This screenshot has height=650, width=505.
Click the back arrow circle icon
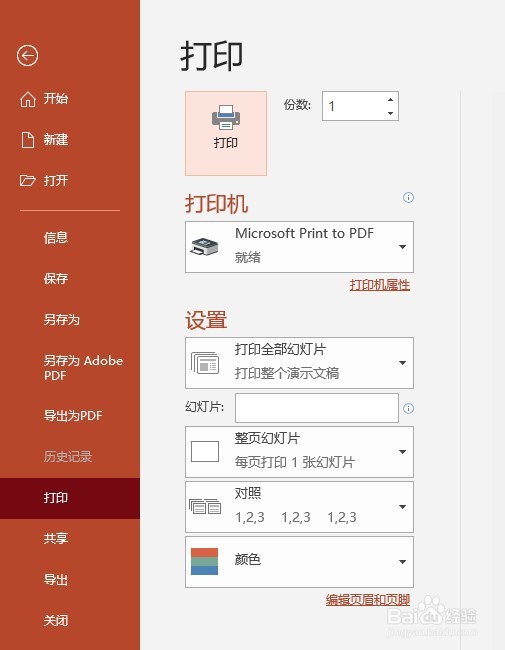(27, 56)
